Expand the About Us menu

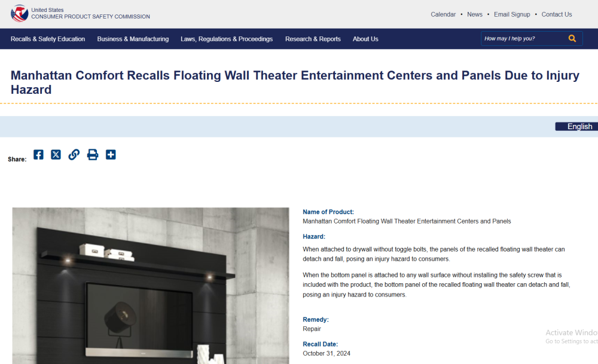click(365, 39)
